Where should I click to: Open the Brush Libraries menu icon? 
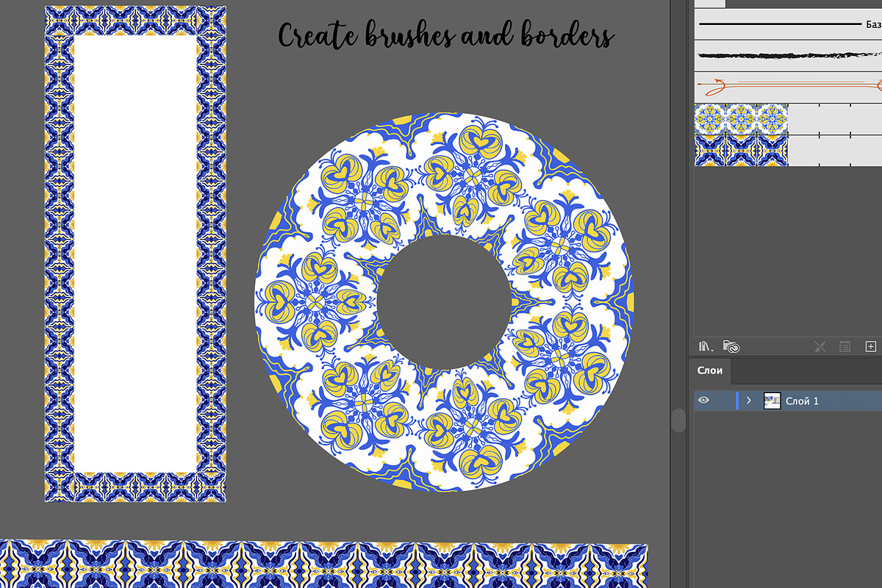pyautogui.click(x=703, y=345)
